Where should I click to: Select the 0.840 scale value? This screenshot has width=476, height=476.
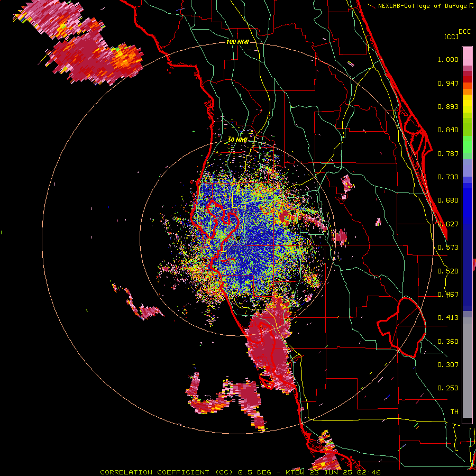(x=448, y=130)
